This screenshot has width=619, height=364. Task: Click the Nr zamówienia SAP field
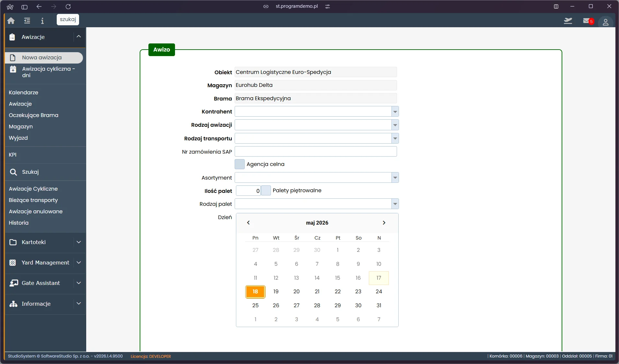point(316,152)
